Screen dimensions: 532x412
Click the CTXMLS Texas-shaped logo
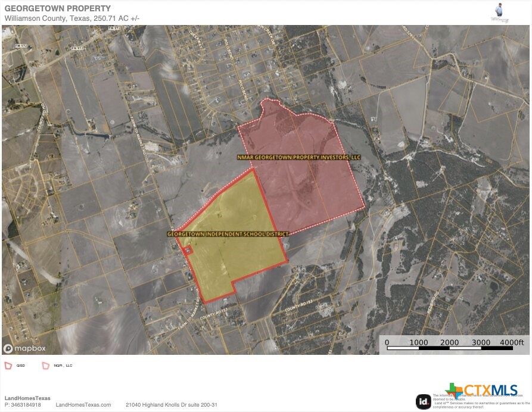pos(455,391)
